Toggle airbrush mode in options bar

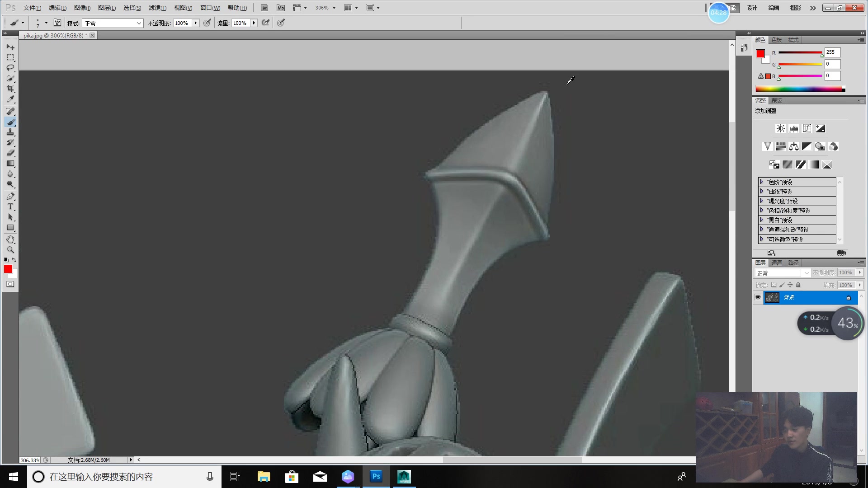click(x=265, y=23)
